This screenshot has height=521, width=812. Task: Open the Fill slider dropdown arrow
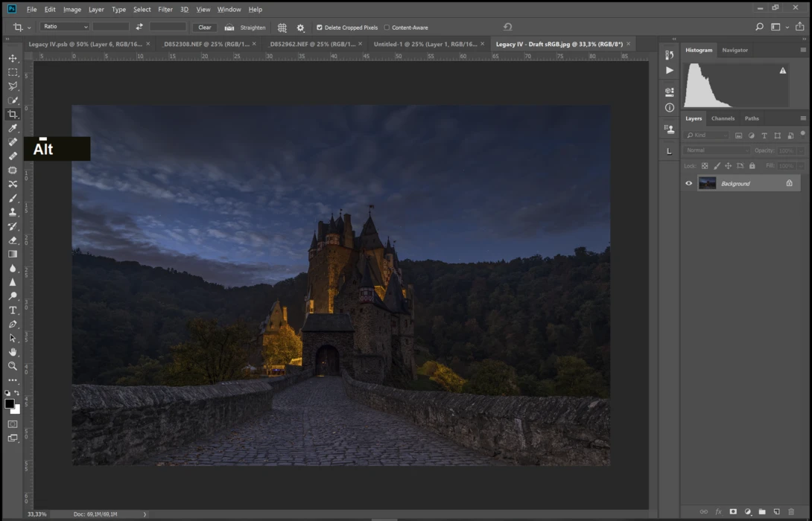[x=801, y=166]
